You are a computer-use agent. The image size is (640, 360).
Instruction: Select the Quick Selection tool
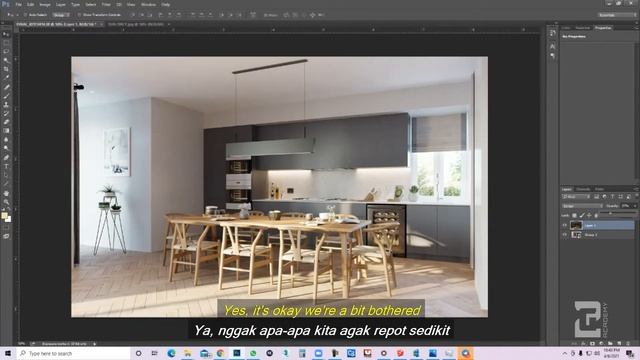[x=6, y=60]
